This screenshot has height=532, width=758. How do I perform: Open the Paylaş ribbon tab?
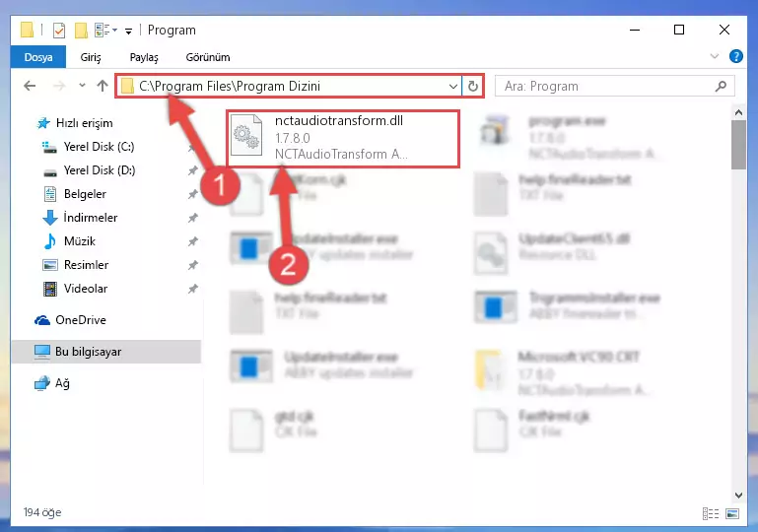point(144,57)
